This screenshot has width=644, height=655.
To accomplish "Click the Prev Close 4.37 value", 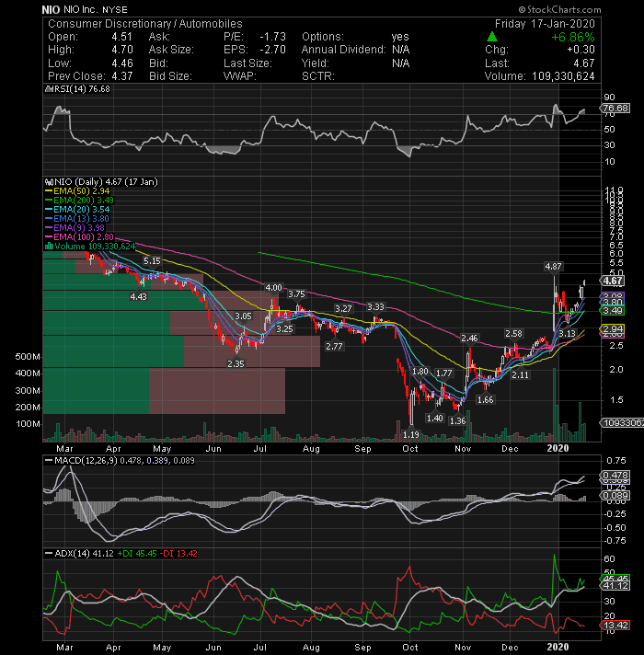I will (122, 76).
